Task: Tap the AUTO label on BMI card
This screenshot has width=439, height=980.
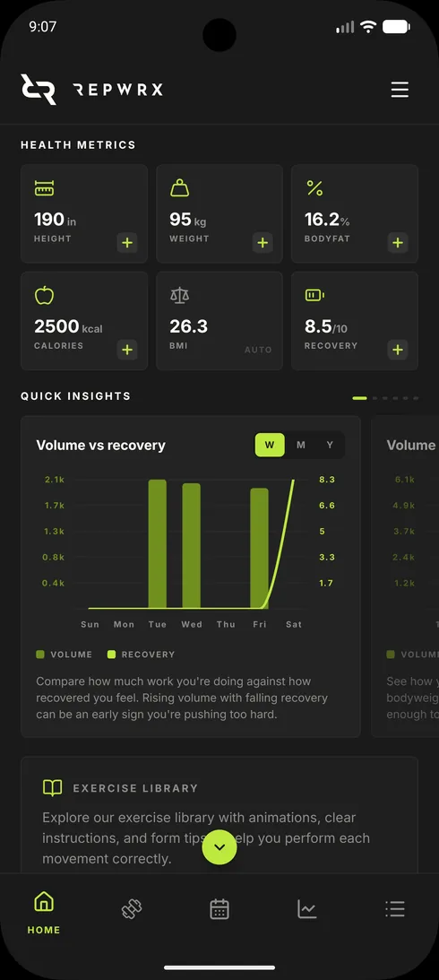Action: pos(258,350)
